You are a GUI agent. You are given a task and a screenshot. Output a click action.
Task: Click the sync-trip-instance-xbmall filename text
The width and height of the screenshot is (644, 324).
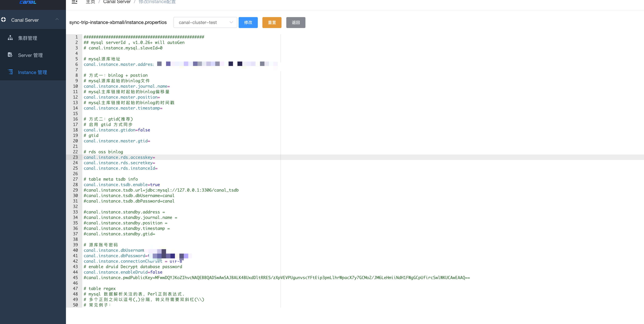pyautogui.click(x=118, y=22)
